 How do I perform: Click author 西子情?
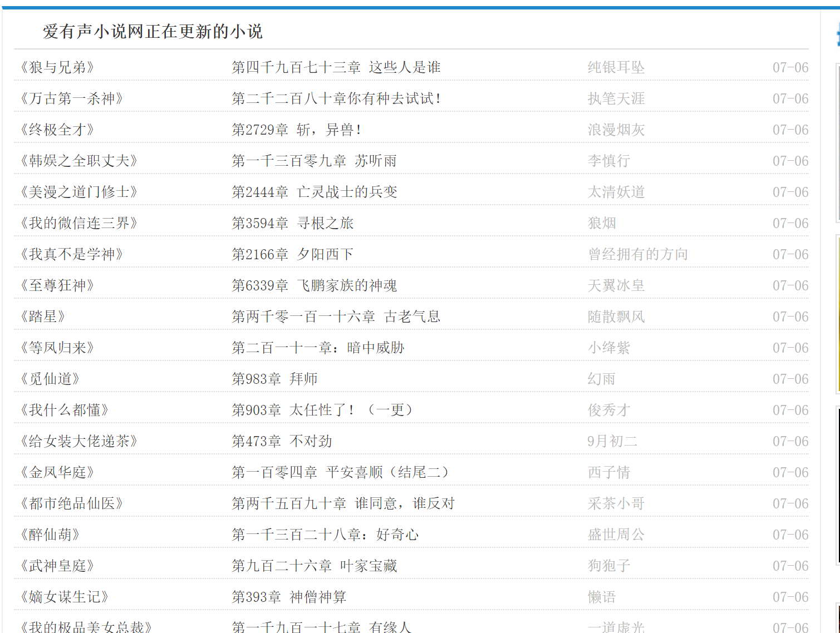(609, 472)
